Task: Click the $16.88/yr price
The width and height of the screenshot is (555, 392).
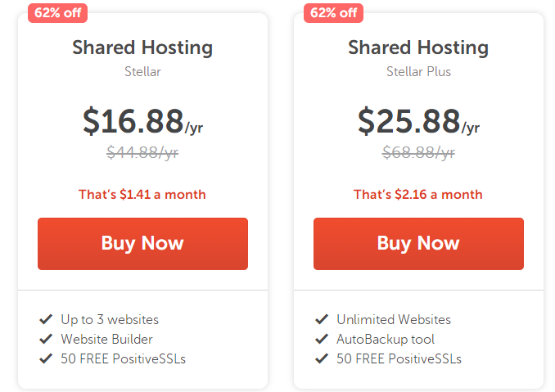Action: point(142,121)
